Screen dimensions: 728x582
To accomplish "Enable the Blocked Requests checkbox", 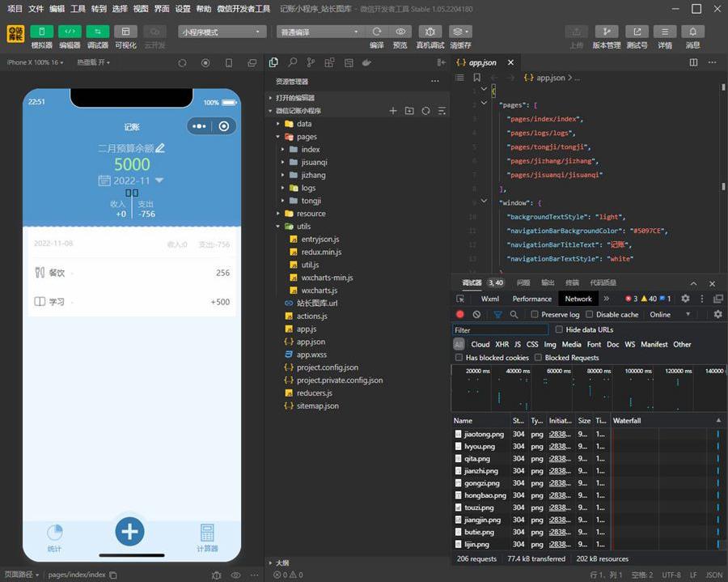I will pos(538,358).
